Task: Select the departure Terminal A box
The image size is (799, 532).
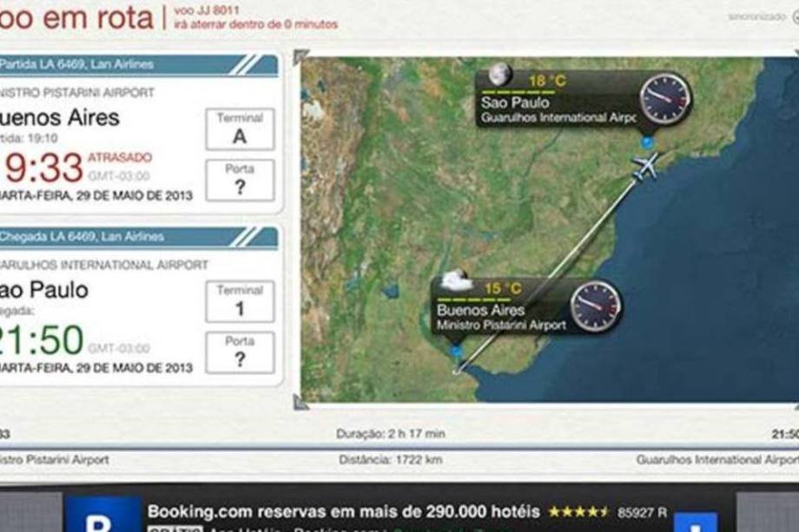Action: (240, 129)
